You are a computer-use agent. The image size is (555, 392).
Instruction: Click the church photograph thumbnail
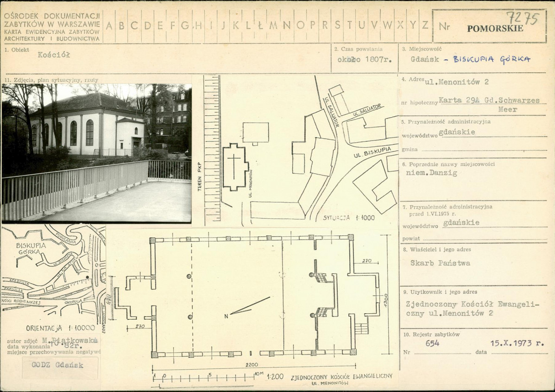coord(97,152)
